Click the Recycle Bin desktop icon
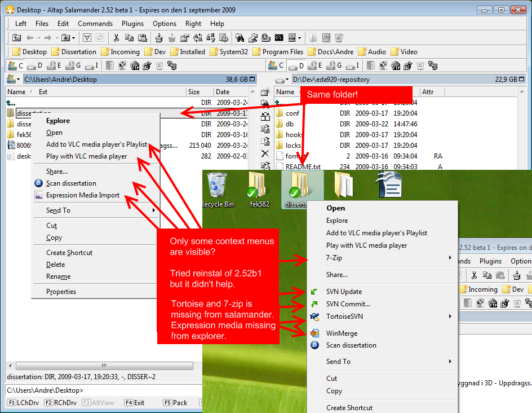Screen dimensions: 532x413 point(217,190)
